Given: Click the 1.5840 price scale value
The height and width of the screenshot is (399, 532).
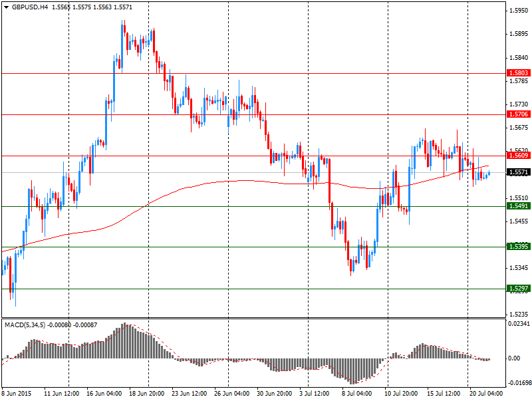Looking at the screenshot, I should tap(519, 58).
